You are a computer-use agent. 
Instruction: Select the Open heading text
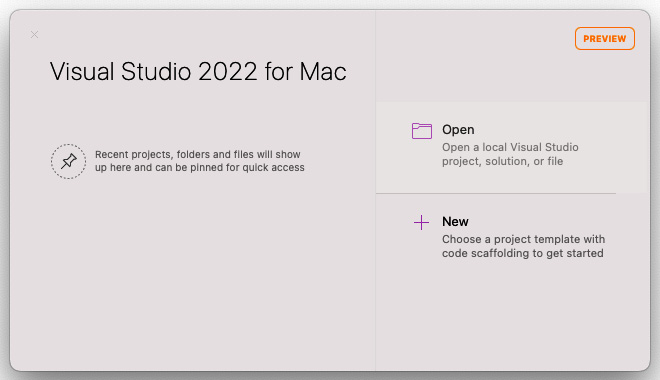click(458, 130)
